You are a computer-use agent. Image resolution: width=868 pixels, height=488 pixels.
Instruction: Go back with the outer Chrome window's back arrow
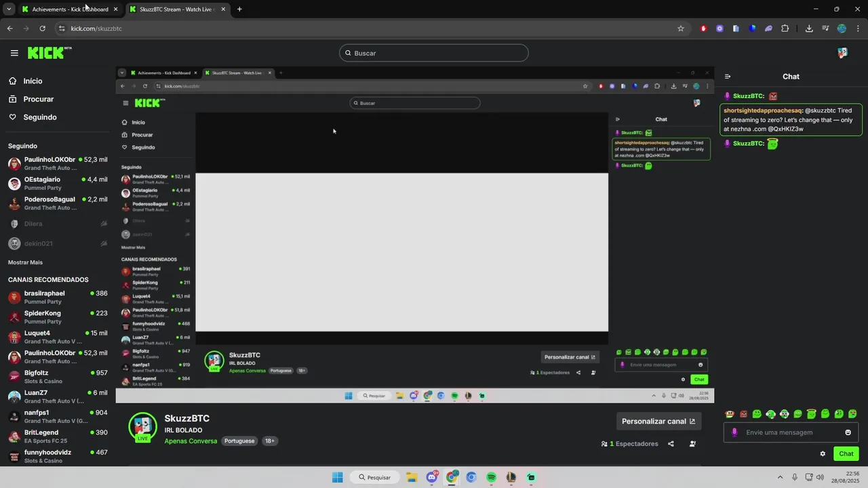pyautogui.click(x=9, y=28)
